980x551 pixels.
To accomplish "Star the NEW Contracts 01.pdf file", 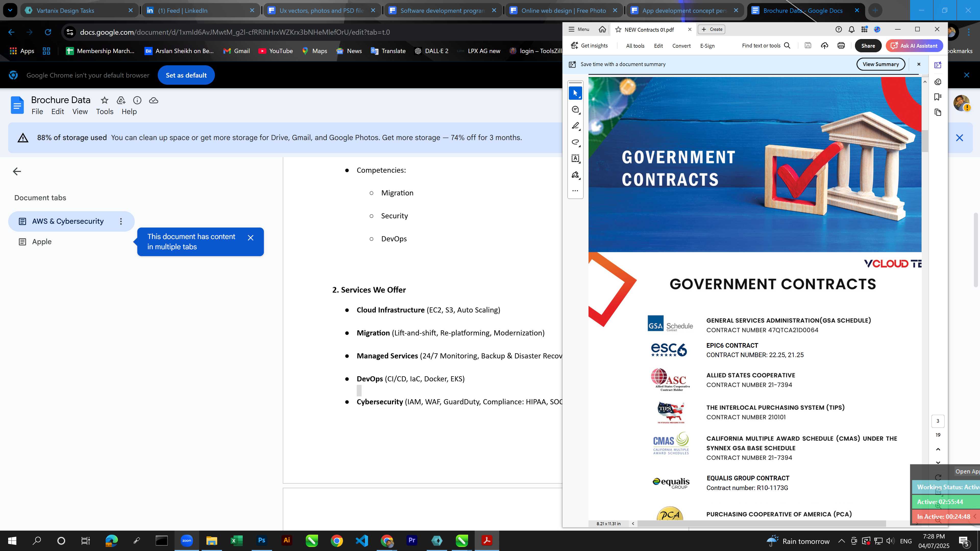I will (618, 29).
